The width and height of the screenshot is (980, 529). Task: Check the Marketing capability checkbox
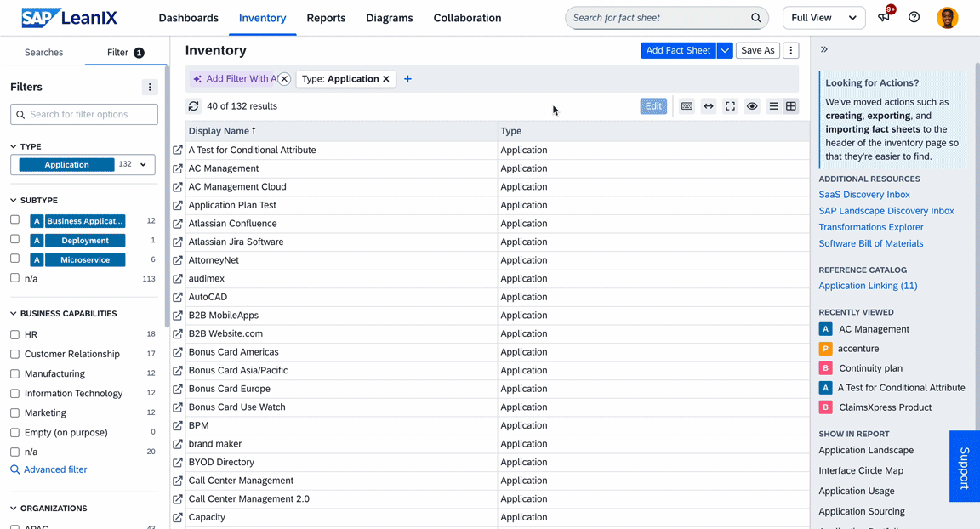pos(15,412)
